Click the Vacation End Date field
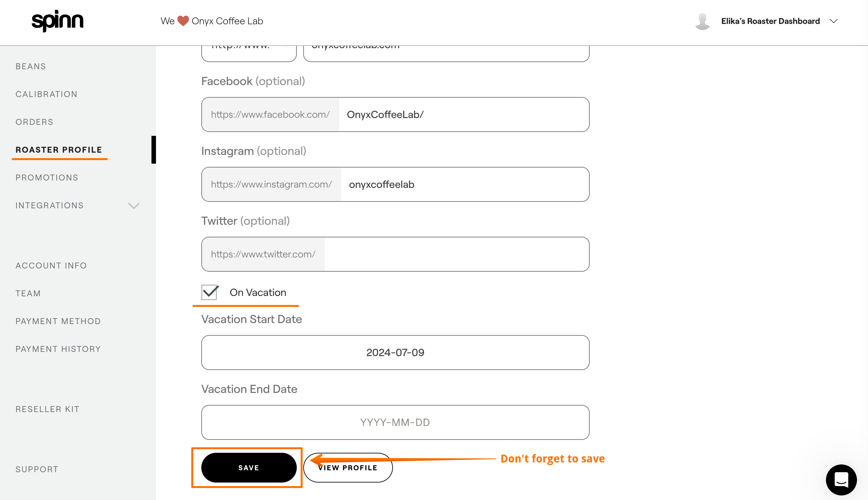868x500 pixels. [x=395, y=422]
